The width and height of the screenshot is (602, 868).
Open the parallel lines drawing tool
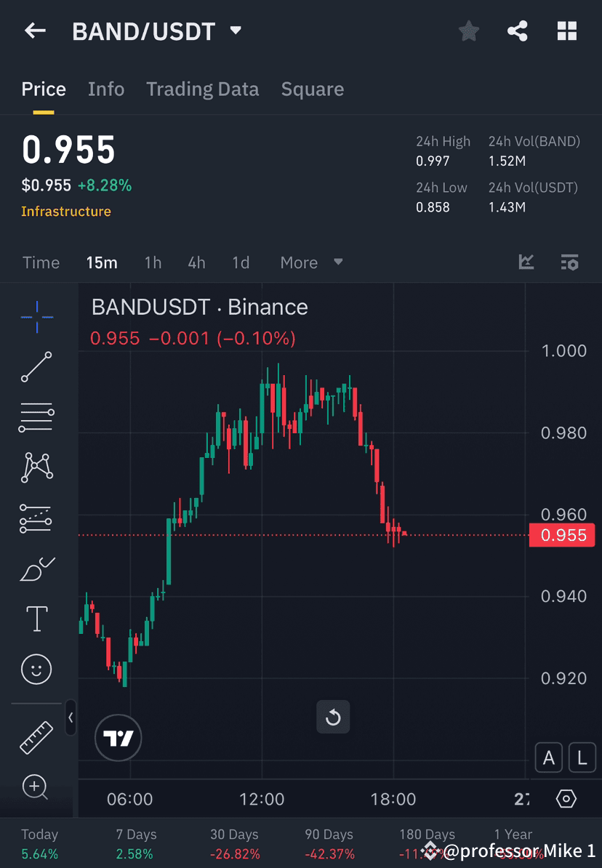34,417
